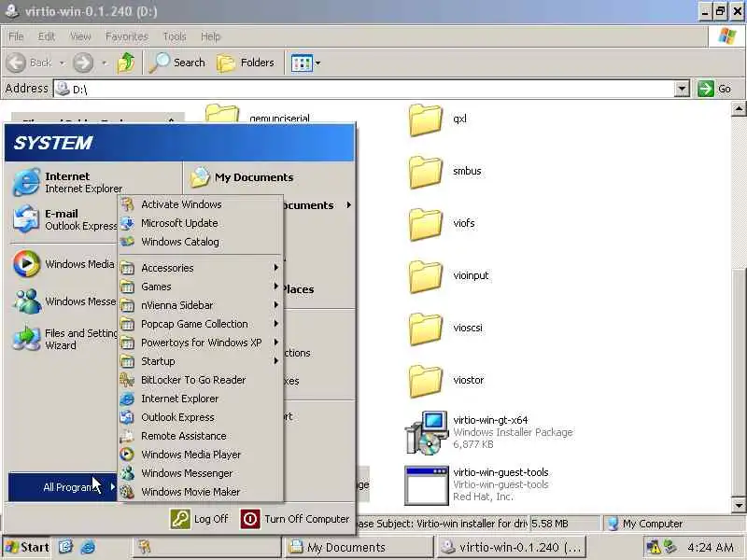The width and height of the screenshot is (747, 560).
Task: Click the Go button
Action: 714,89
